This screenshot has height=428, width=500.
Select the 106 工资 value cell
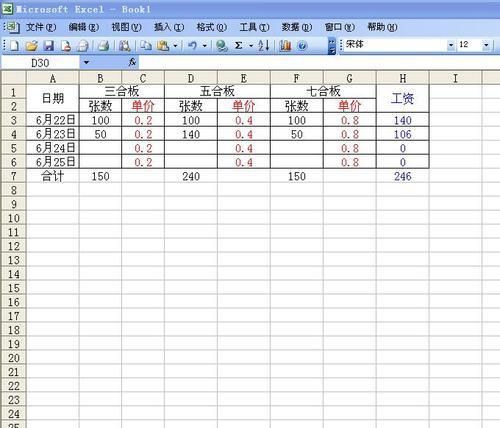[403, 134]
